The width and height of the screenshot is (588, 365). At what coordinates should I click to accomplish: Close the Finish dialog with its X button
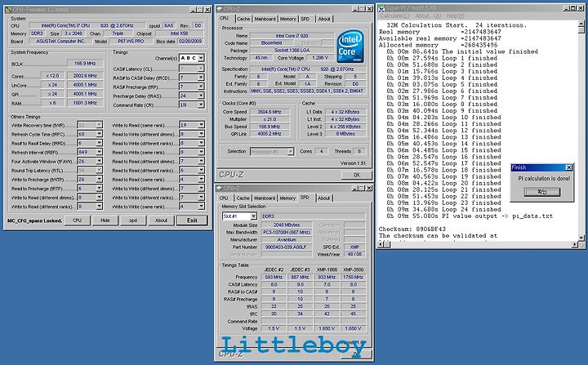coord(569,167)
